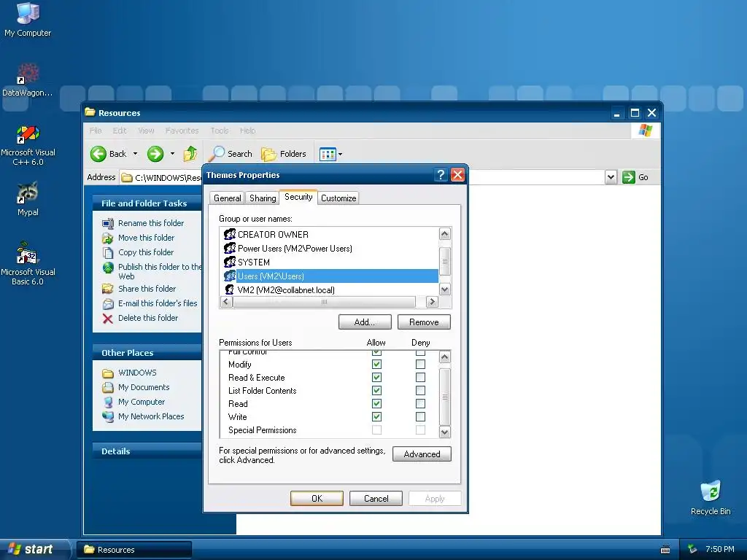Click the help question mark in Themes Properties
This screenshot has height=560, width=747.
point(441,175)
